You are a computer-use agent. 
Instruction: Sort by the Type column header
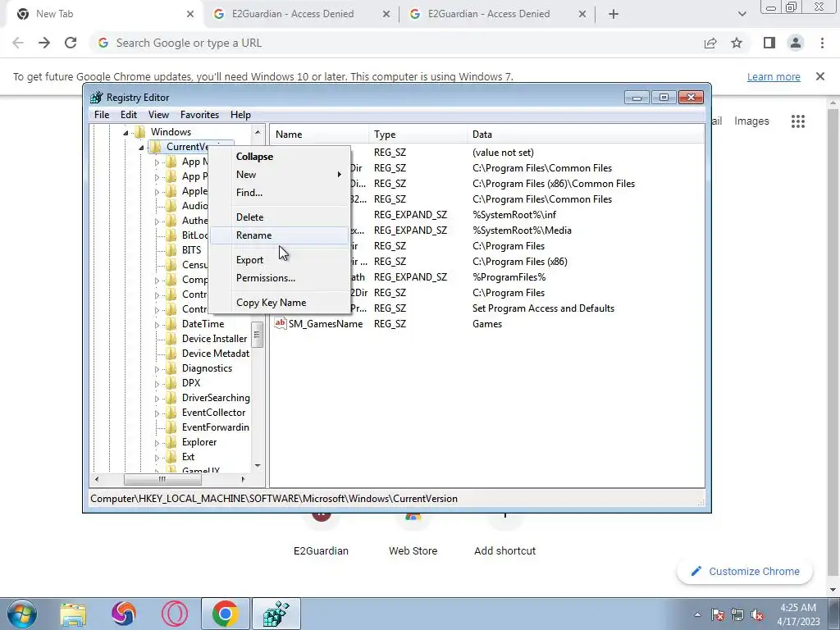(418, 135)
